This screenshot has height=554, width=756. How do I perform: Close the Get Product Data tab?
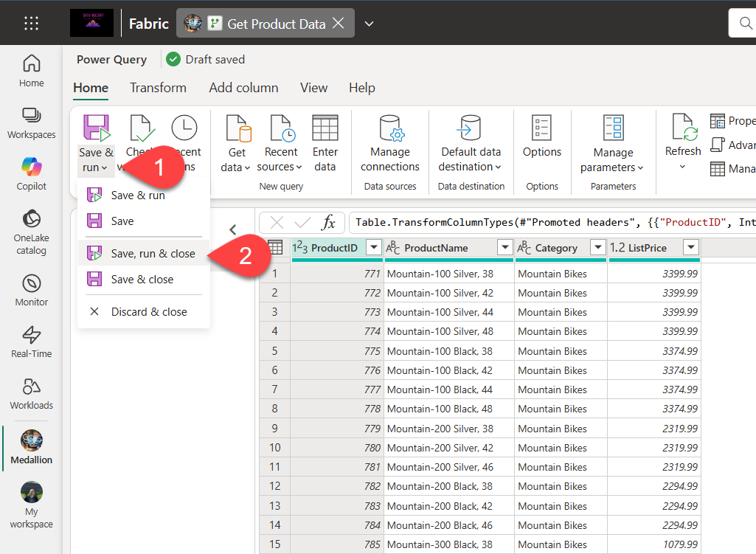[x=339, y=24]
